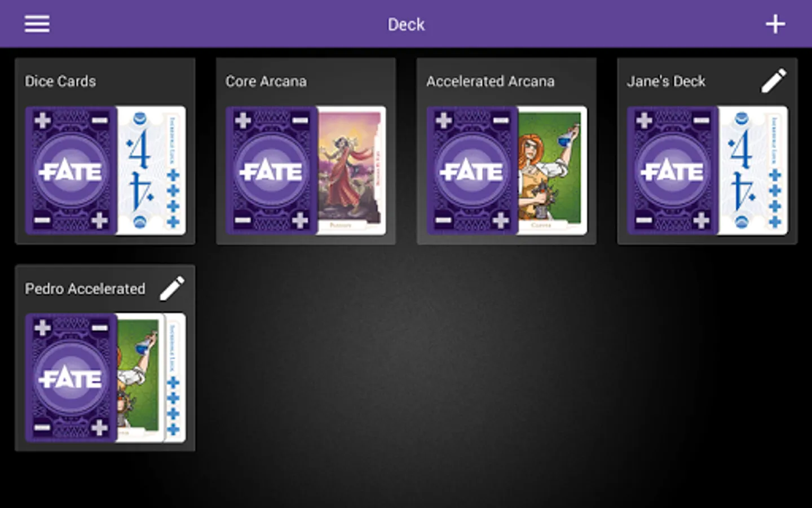Open the red-dress woman card in Core Arcana

click(x=352, y=170)
